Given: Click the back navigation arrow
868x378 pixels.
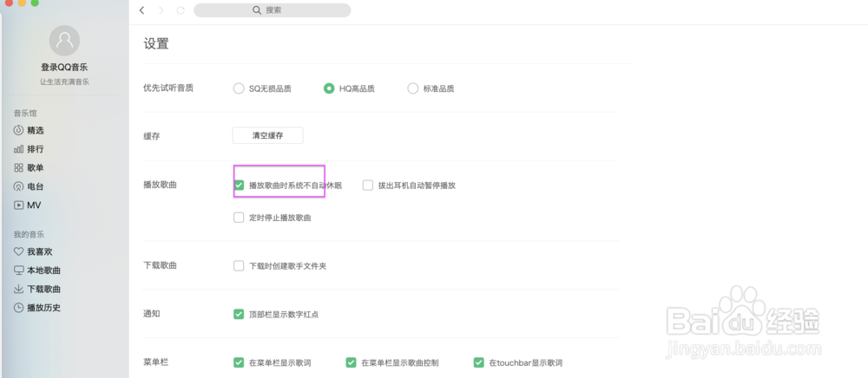Looking at the screenshot, I should point(142,10).
